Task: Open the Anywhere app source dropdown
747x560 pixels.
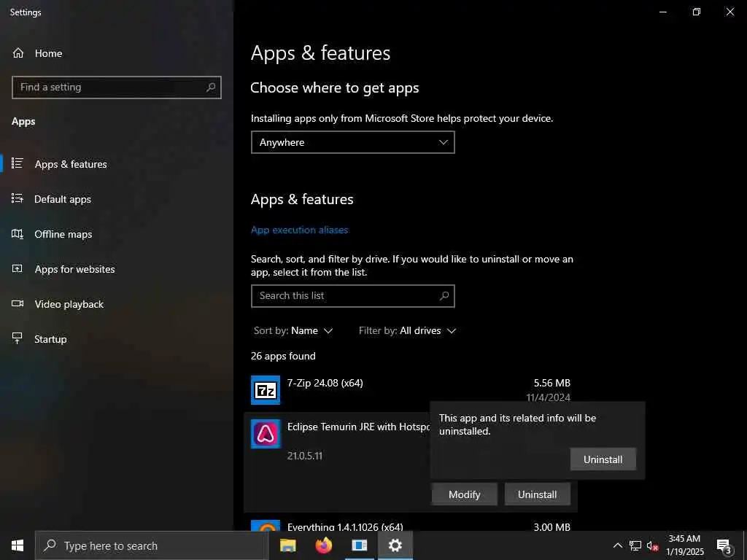Action: coord(352,142)
